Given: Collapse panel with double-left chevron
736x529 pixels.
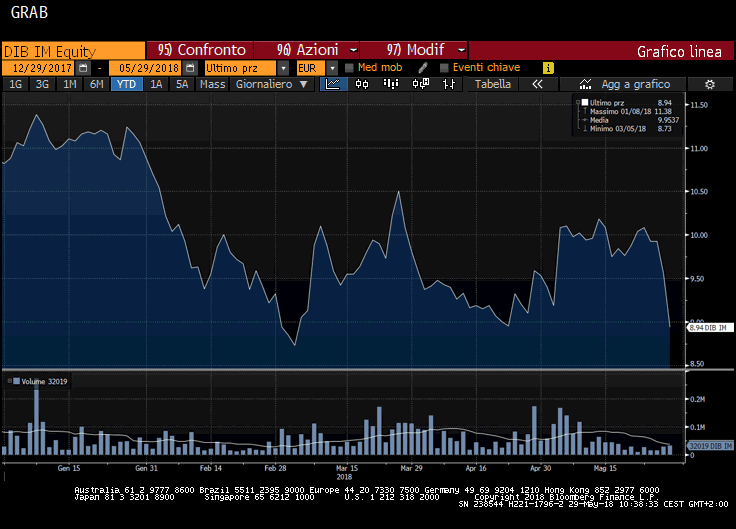Looking at the screenshot, I should (537, 85).
